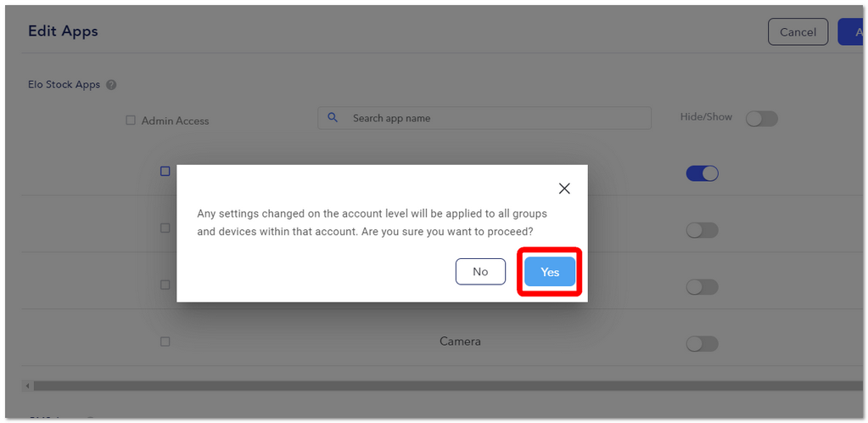Click the Cancel button in Edit Apps
The height and width of the screenshot is (423, 868).
pyautogui.click(x=798, y=32)
